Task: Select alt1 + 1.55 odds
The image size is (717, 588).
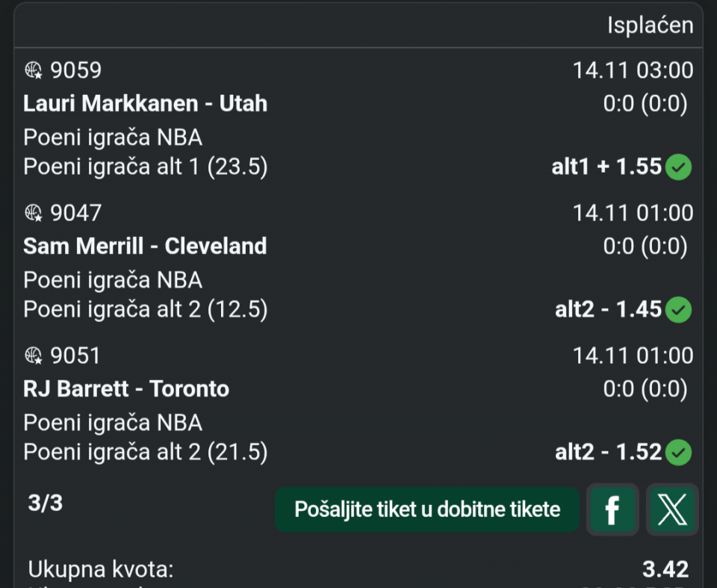Action: click(606, 167)
